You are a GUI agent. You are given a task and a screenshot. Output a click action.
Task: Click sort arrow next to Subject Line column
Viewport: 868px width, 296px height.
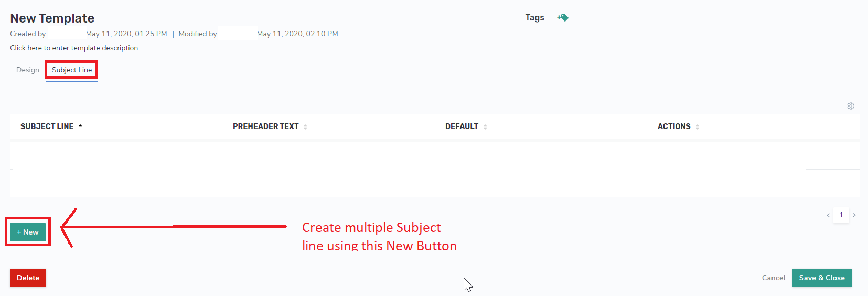[80, 126]
